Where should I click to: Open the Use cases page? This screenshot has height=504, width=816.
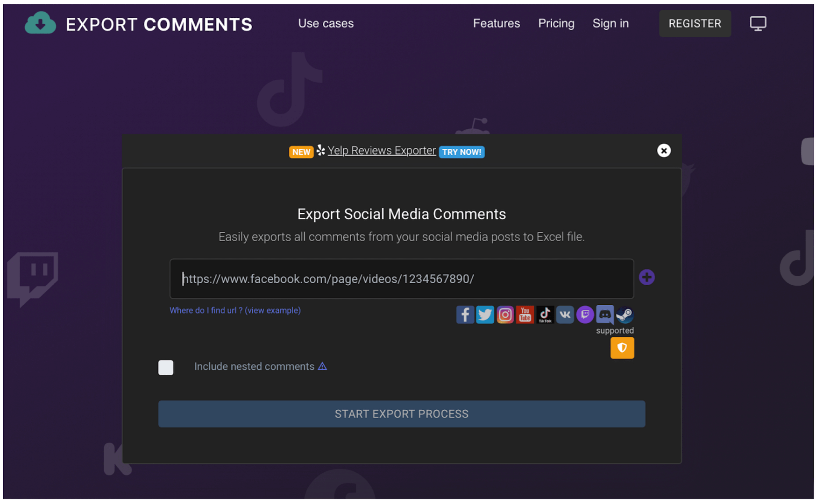tap(326, 23)
